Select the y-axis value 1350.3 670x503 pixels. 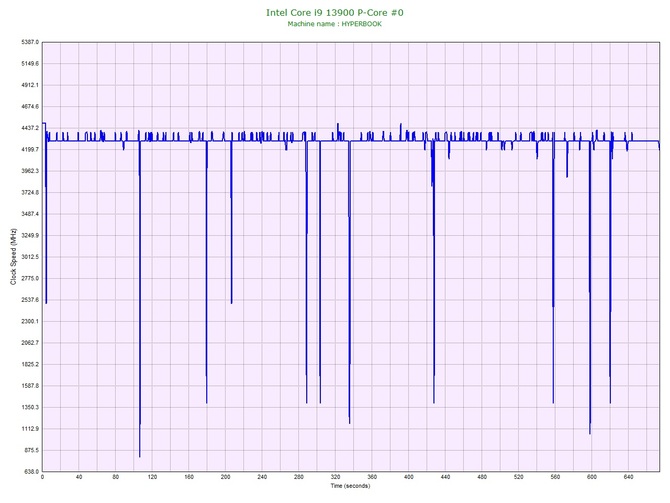click(30, 407)
